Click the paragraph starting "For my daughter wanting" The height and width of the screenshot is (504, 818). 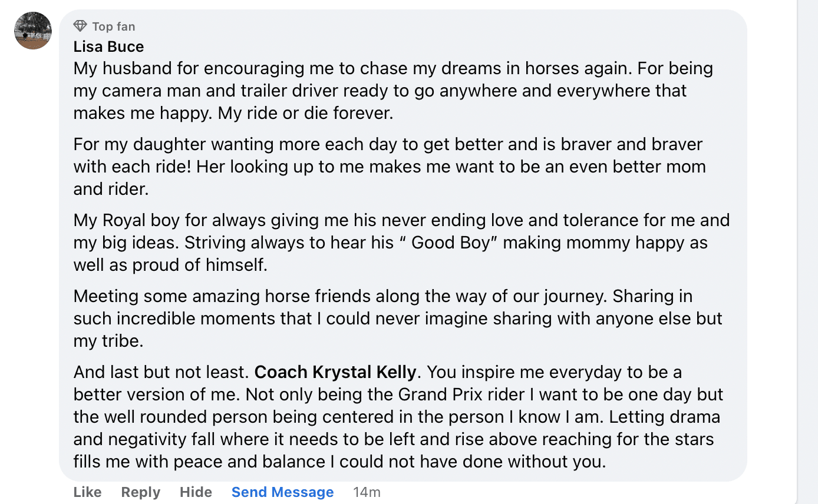tap(389, 167)
